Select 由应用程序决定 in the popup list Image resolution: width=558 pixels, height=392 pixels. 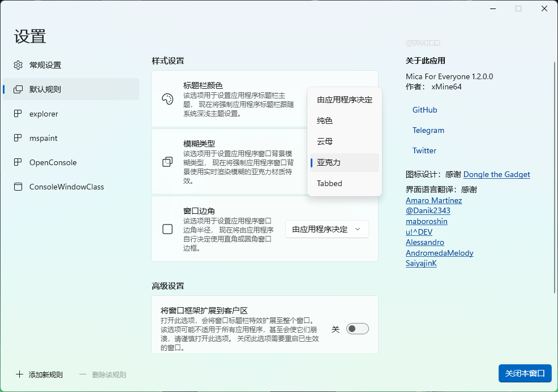tap(344, 100)
